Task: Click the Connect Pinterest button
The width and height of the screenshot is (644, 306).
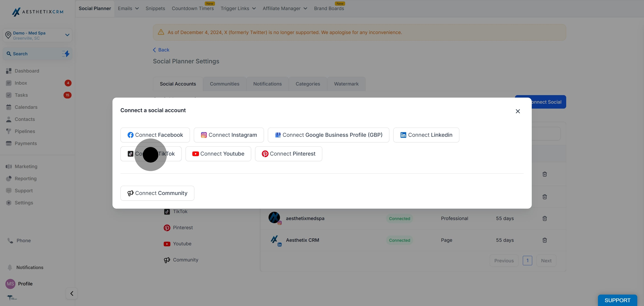Action: 288,154
